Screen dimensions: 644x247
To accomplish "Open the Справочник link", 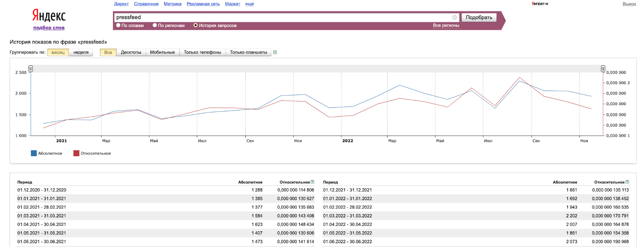I will pos(147,4).
